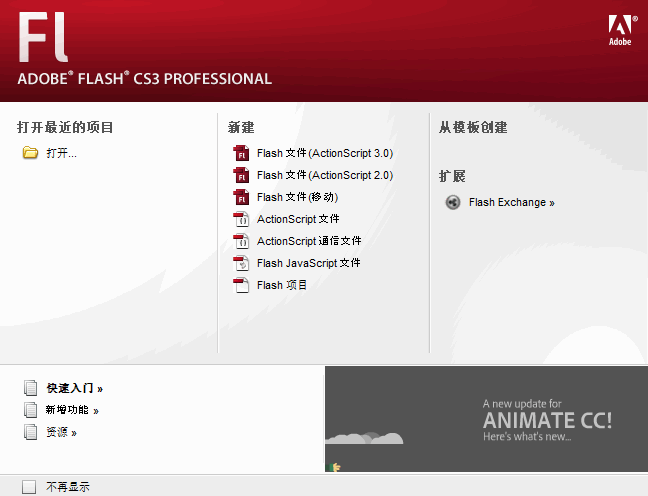Click the 新建 heading
This screenshot has height=496, width=648.
(x=241, y=127)
